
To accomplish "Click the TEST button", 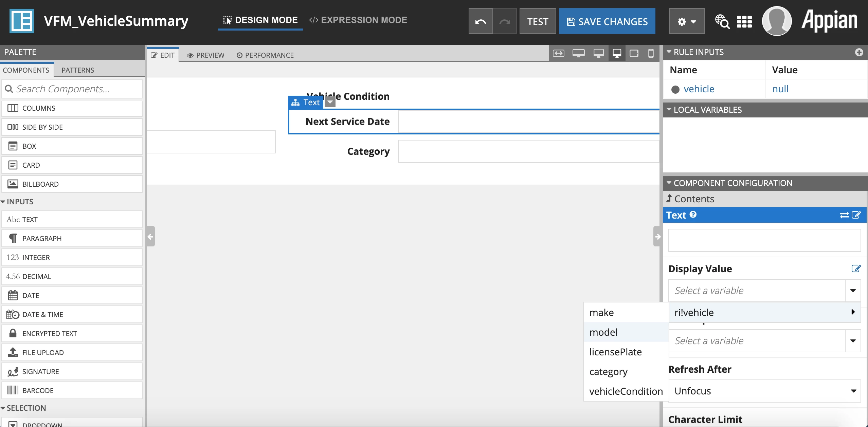I will [538, 21].
